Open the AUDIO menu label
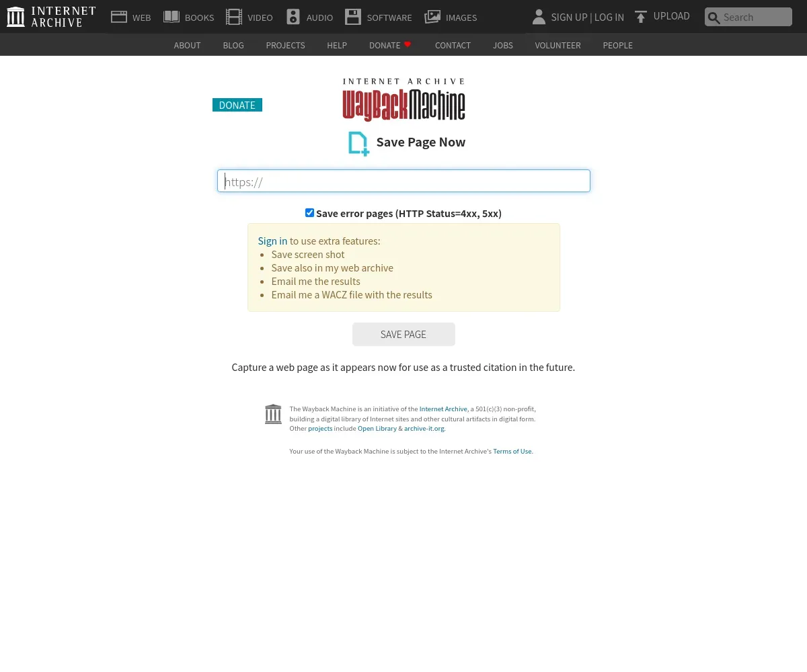807x672 pixels. [x=319, y=17]
